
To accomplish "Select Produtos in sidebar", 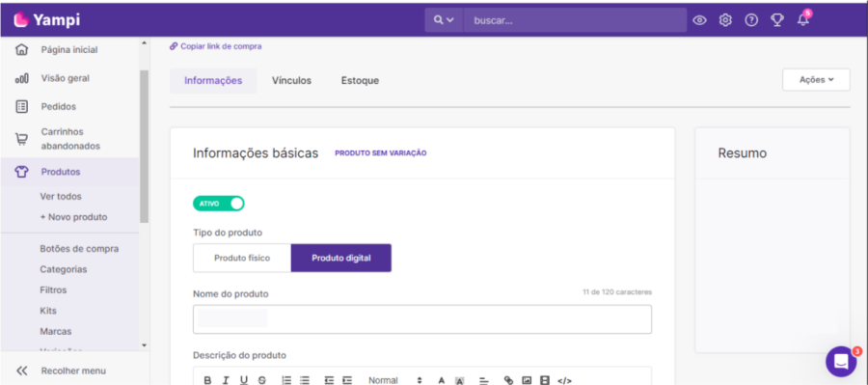I will [x=61, y=172].
